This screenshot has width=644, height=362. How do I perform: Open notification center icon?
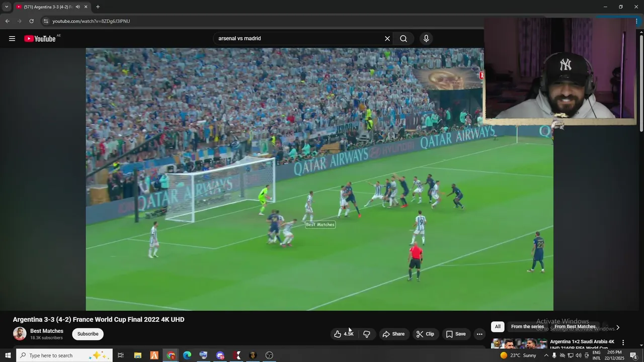tap(634, 355)
